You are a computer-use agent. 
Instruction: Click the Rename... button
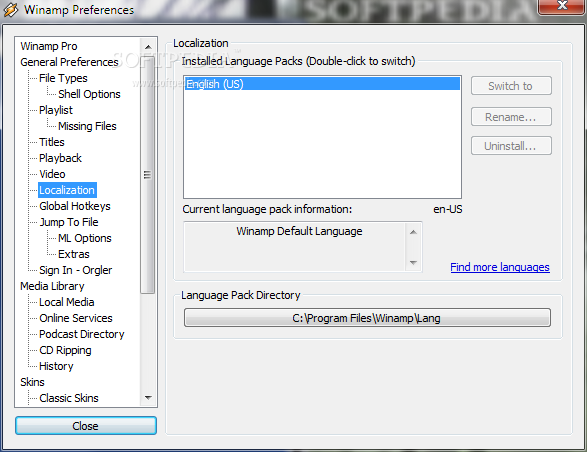tap(511, 117)
